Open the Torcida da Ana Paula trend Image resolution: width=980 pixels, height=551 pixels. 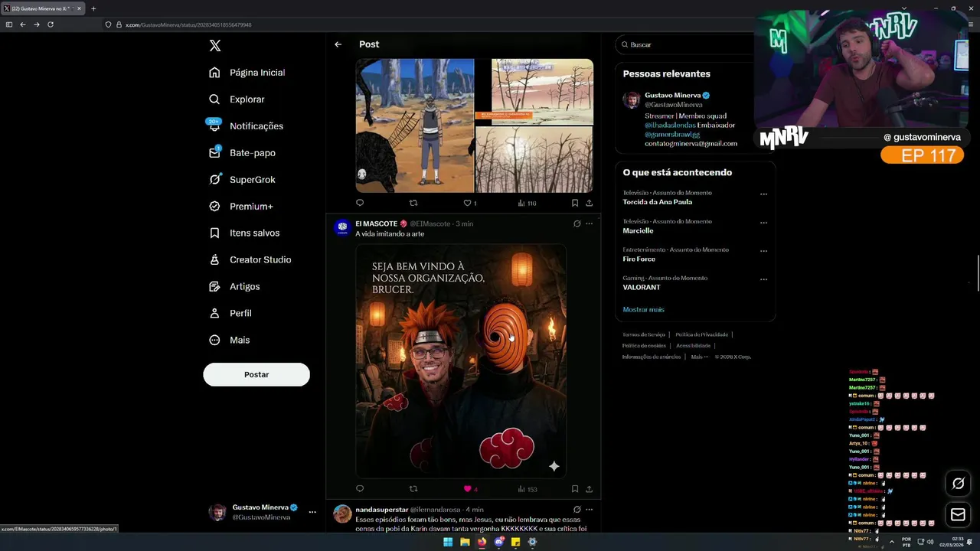click(658, 202)
